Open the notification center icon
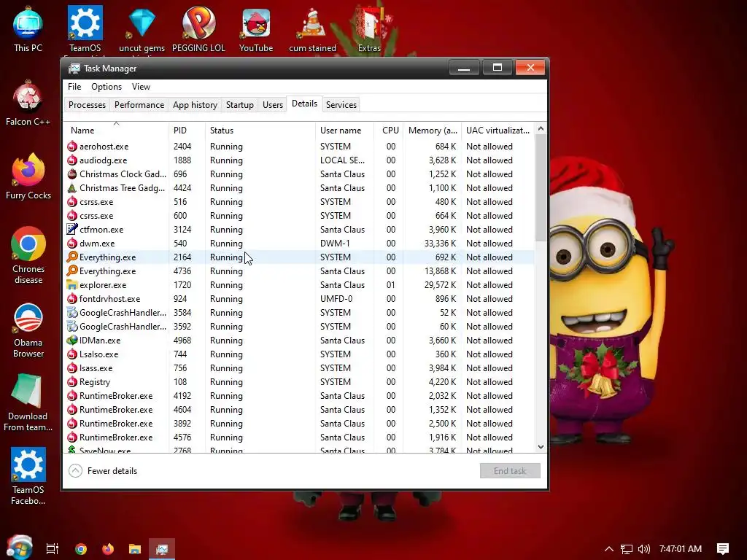The width and height of the screenshot is (747, 560). pyautogui.click(x=723, y=549)
